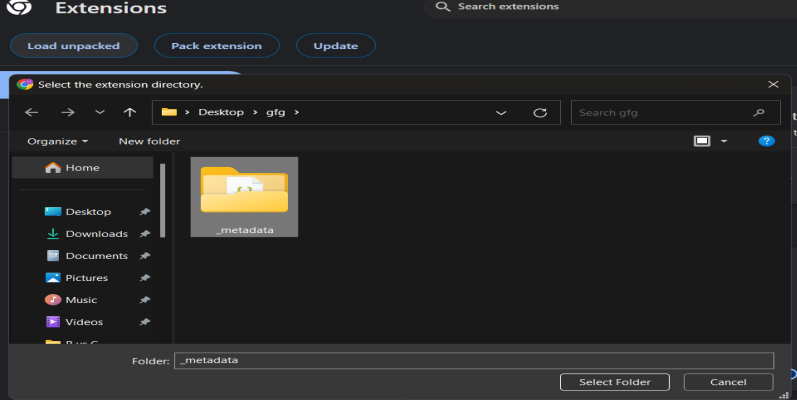Select Home in the navigation pane
797x402 pixels.
(x=82, y=168)
